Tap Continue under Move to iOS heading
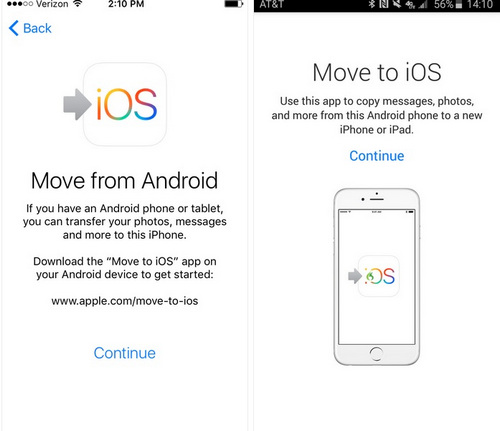Screen dimensions: 500x431 (x=377, y=156)
